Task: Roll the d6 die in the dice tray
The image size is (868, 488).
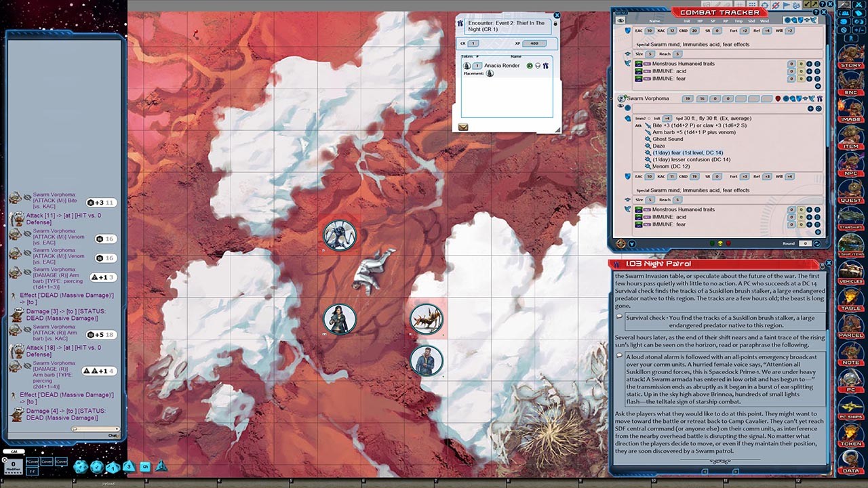Action: 144,466
